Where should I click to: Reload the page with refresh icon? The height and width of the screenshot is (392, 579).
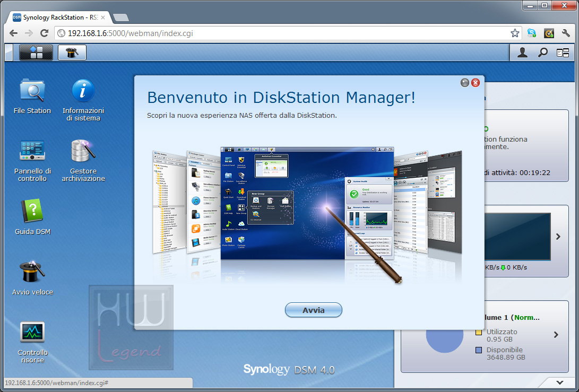(x=44, y=33)
